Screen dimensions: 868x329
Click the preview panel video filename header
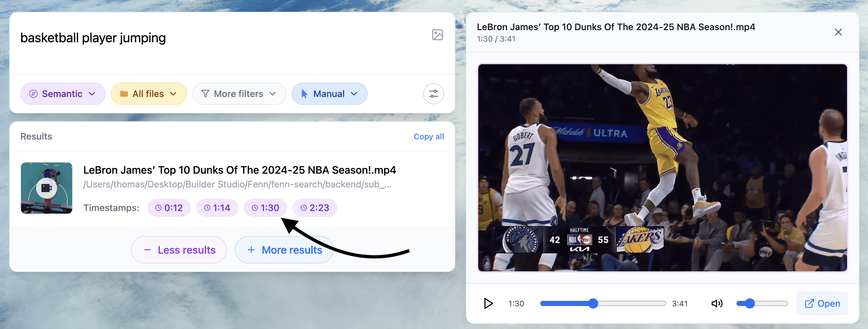tap(616, 27)
